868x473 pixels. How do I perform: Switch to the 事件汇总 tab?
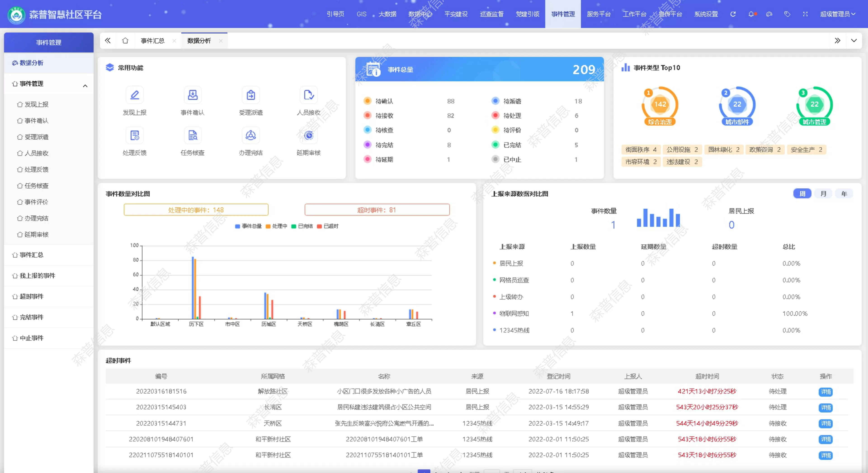click(x=153, y=41)
